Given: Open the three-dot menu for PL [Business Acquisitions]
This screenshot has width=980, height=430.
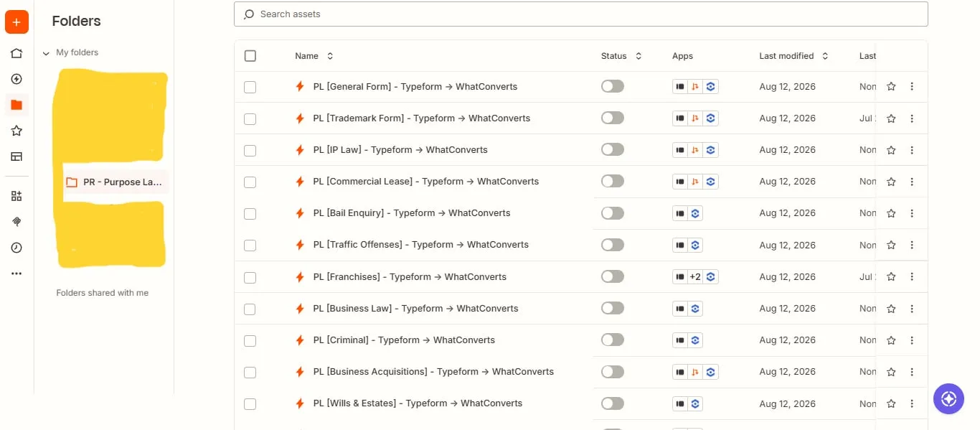Looking at the screenshot, I should point(912,372).
